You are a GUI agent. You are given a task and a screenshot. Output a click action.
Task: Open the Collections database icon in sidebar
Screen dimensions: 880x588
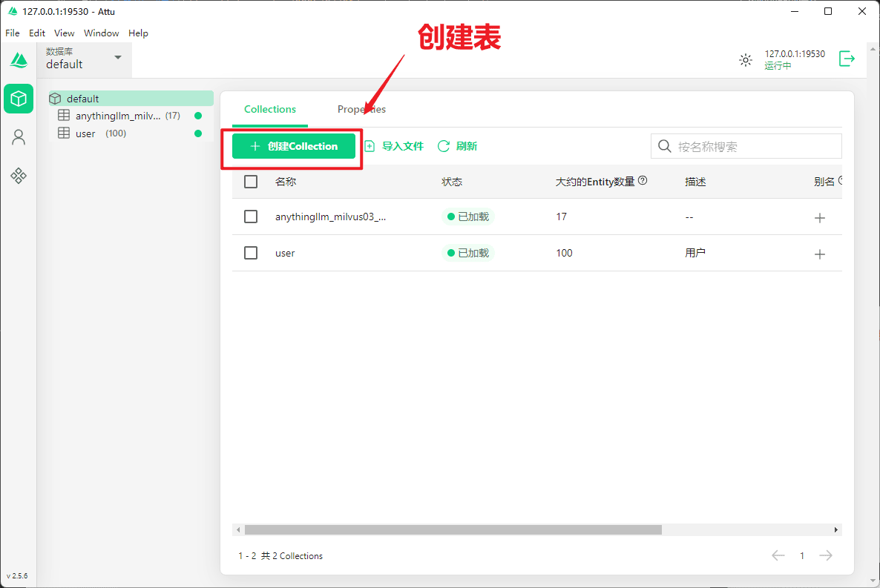(x=19, y=99)
